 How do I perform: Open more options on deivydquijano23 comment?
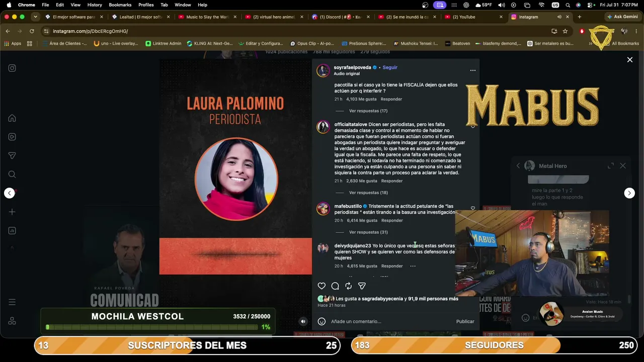tap(413, 266)
